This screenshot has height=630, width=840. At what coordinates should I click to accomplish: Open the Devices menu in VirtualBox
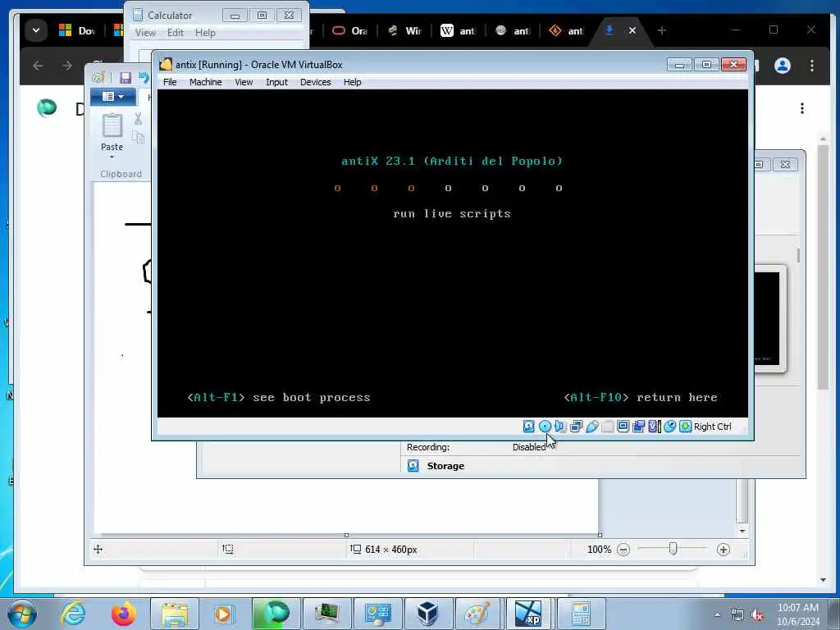pyautogui.click(x=316, y=82)
